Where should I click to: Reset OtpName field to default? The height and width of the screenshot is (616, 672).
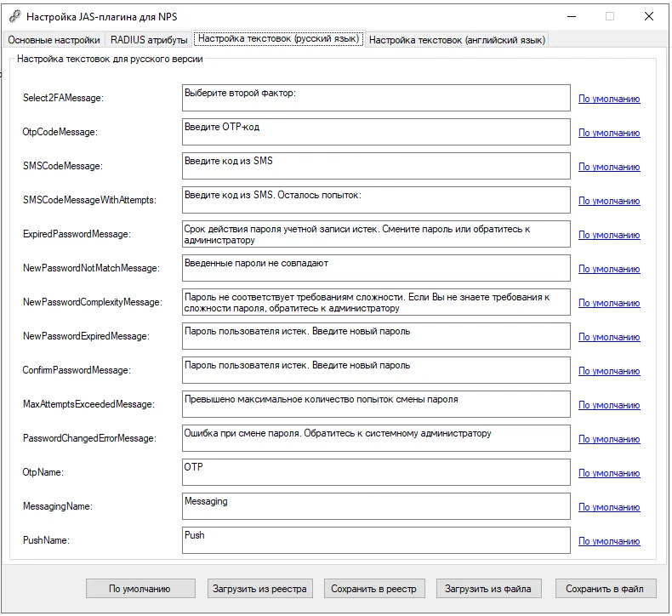pos(609,473)
